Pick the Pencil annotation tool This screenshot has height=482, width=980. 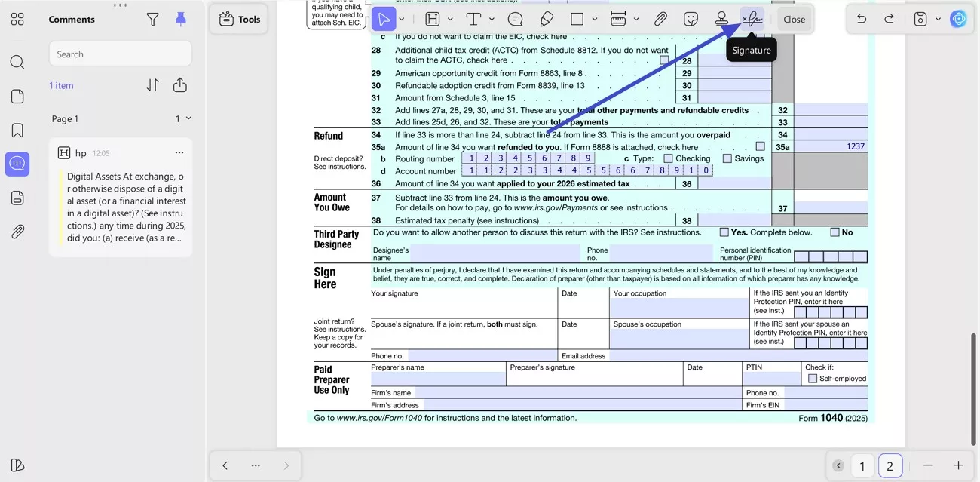coord(544,18)
